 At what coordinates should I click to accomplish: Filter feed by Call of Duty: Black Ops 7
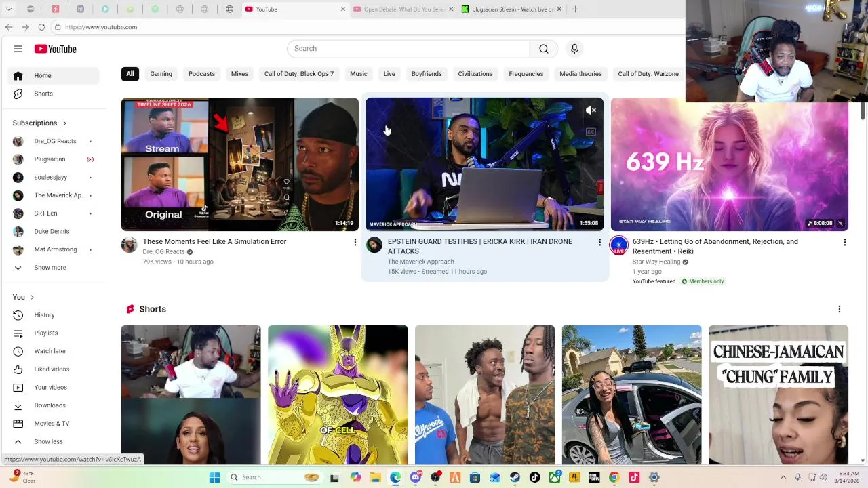(x=299, y=74)
